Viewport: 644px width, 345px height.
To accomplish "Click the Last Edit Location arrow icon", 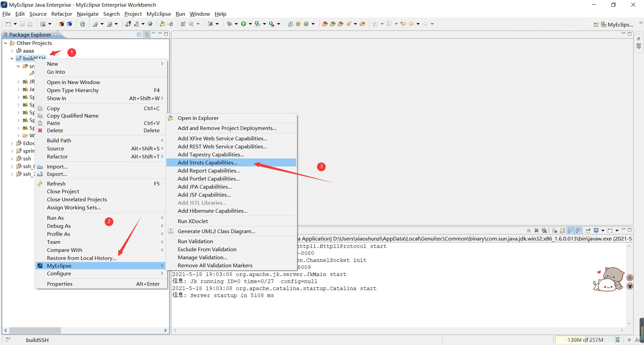I will point(403,24).
